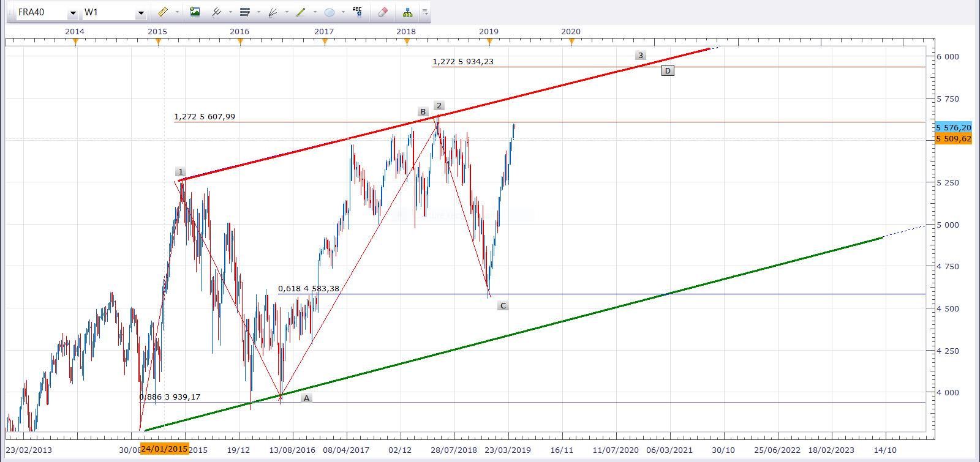Select the pattern point C label
980x462 pixels.
click(503, 306)
